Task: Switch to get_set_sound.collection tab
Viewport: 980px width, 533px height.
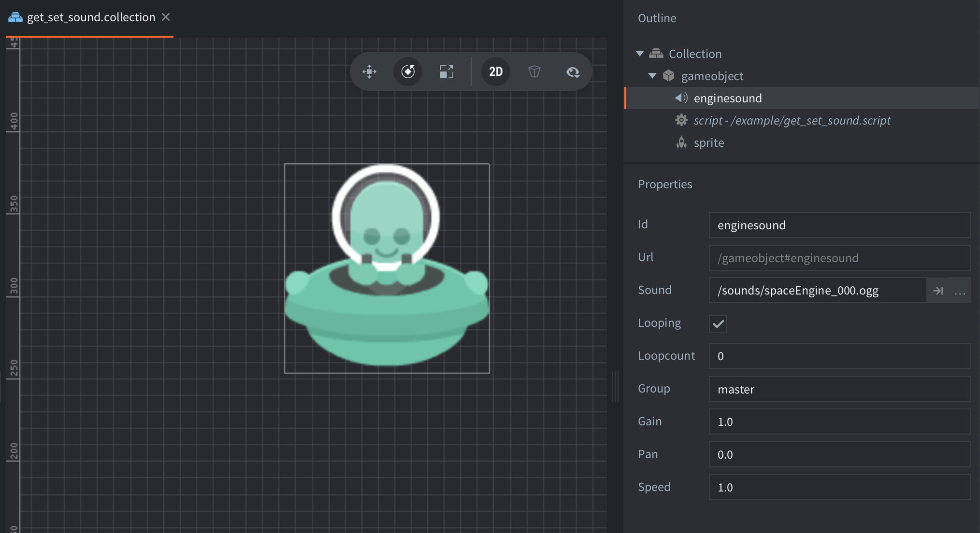Action: pos(91,17)
